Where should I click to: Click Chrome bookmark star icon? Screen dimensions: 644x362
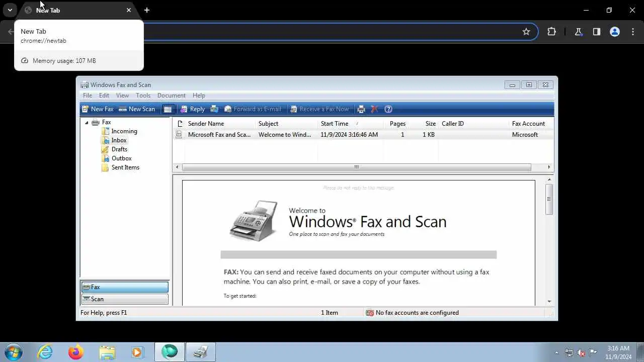pyautogui.click(x=526, y=32)
